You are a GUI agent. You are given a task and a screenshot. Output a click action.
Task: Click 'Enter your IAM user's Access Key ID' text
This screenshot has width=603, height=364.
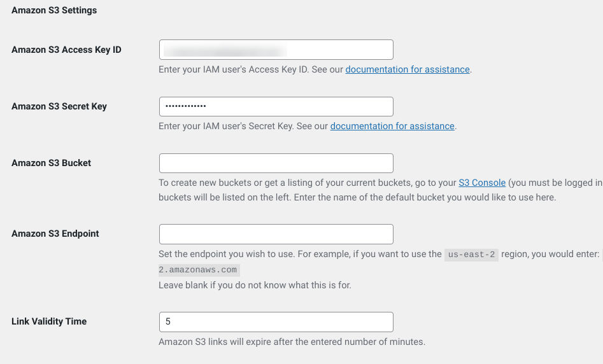[x=234, y=69]
